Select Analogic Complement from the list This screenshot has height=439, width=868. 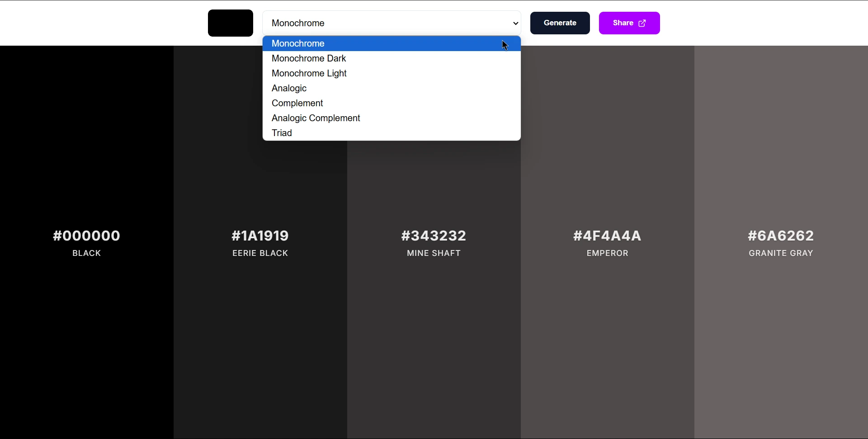click(316, 118)
